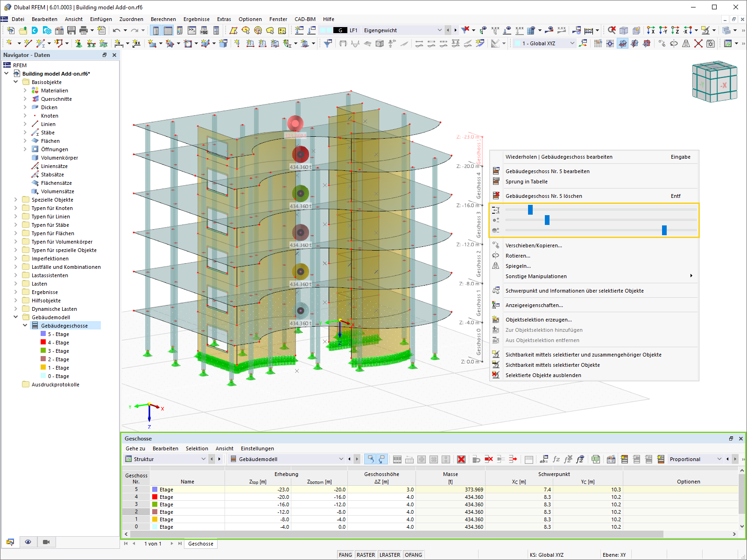747x560 pixels.
Task: Open Selektion menu in Geschosse panel
Action: [197, 448]
